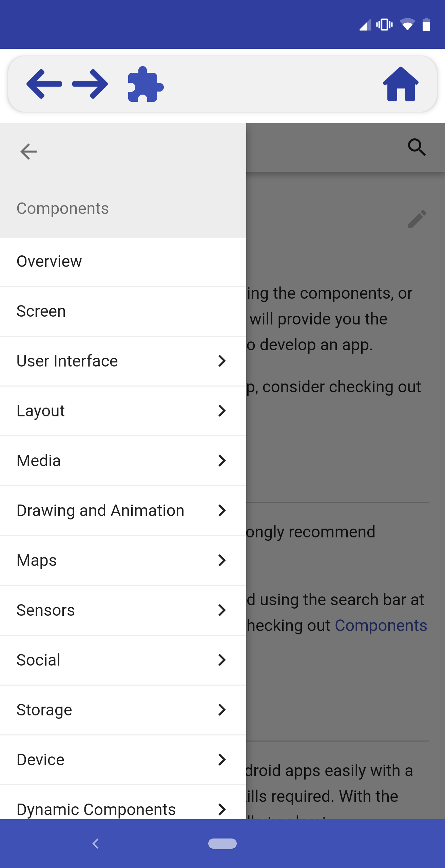Expand the Media section chevron
445x868 pixels.
(x=222, y=461)
